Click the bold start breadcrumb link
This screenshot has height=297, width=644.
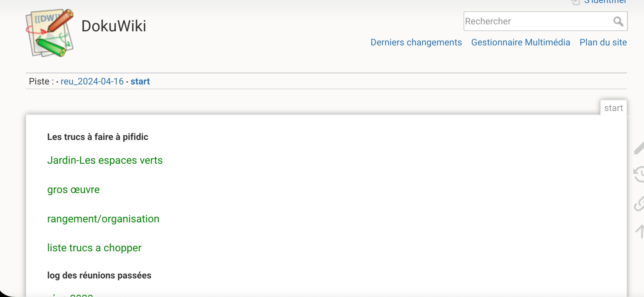tap(140, 81)
